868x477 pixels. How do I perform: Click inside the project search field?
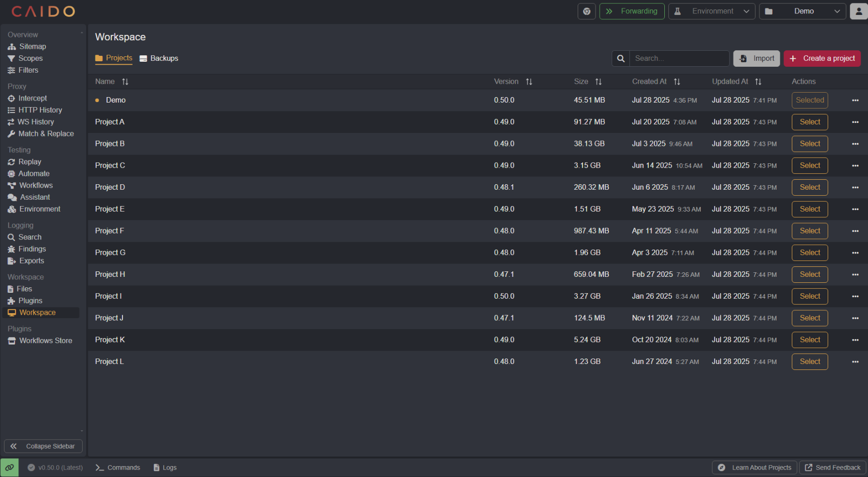pos(679,58)
